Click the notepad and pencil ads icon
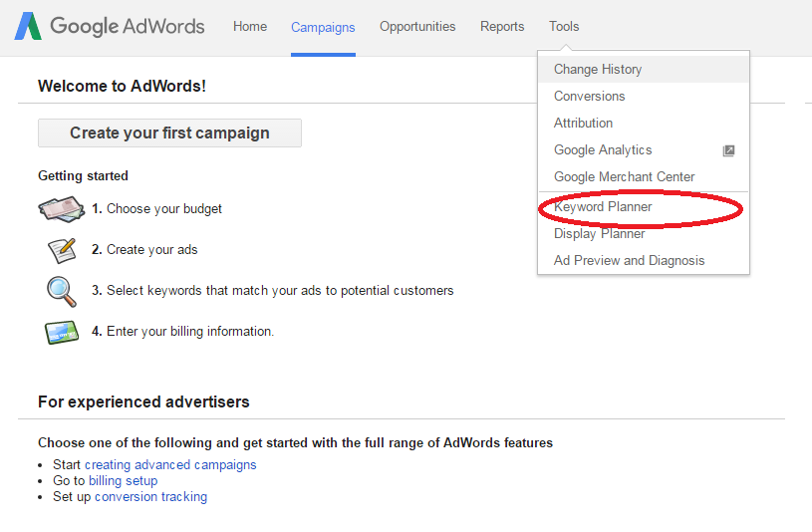Screen dimensions: 812x532 (61, 250)
